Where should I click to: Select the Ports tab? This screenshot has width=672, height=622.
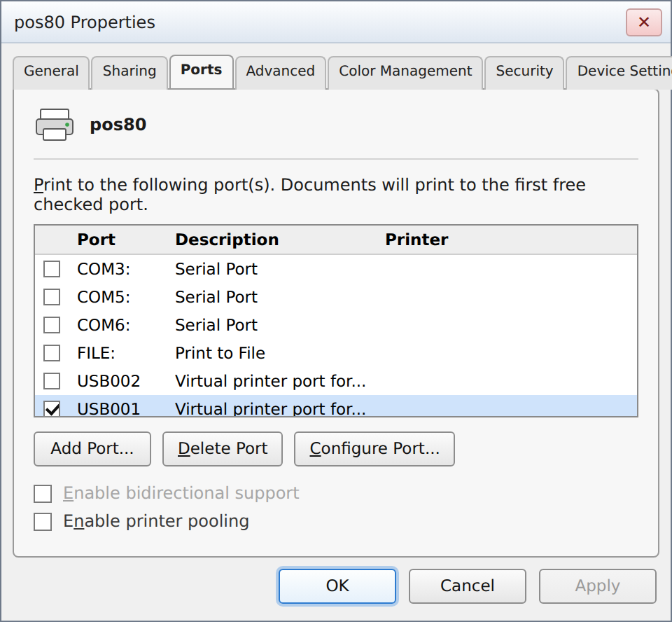[x=202, y=71]
